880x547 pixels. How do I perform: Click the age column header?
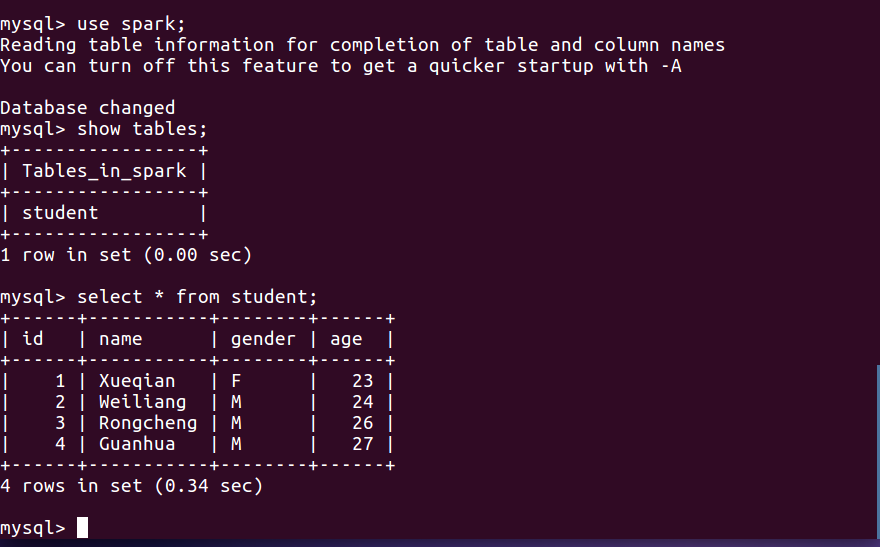(346, 339)
